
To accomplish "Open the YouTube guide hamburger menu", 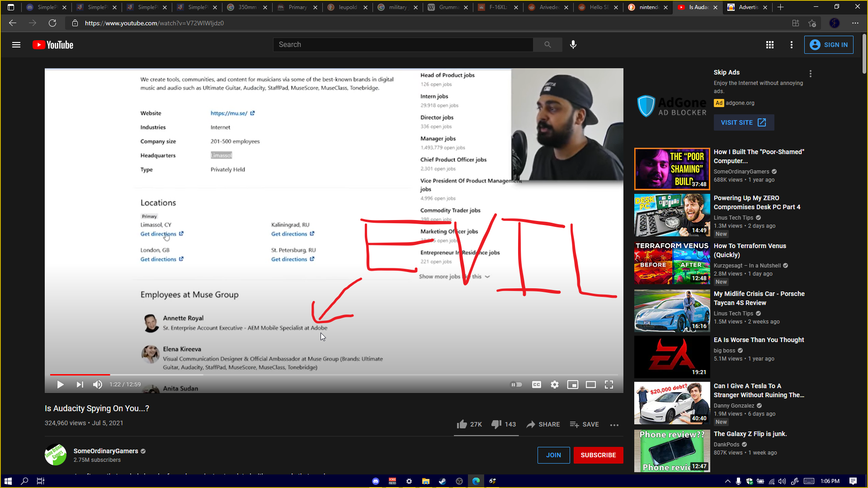I will 16,45.
